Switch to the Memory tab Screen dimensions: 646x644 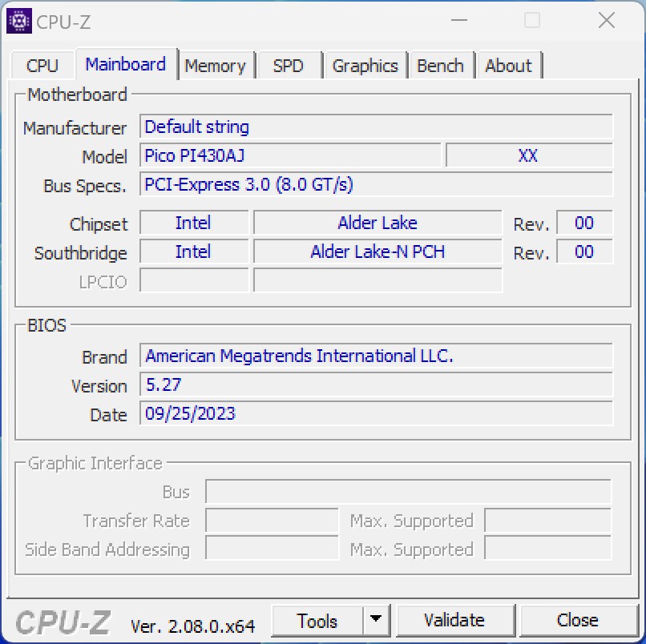click(x=215, y=66)
